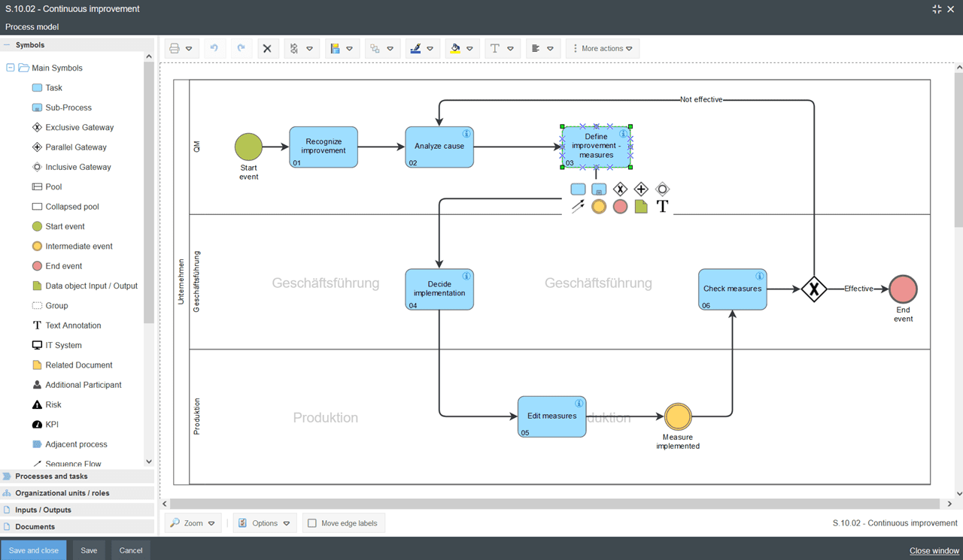Add an End event via the quick symbol popup
The height and width of the screenshot is (560, 963).
point(620,206)
